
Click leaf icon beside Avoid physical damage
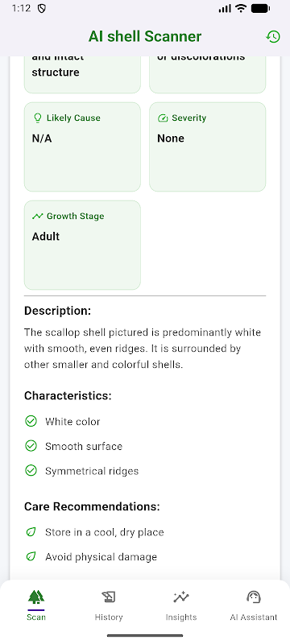click(x=31, y=557)
